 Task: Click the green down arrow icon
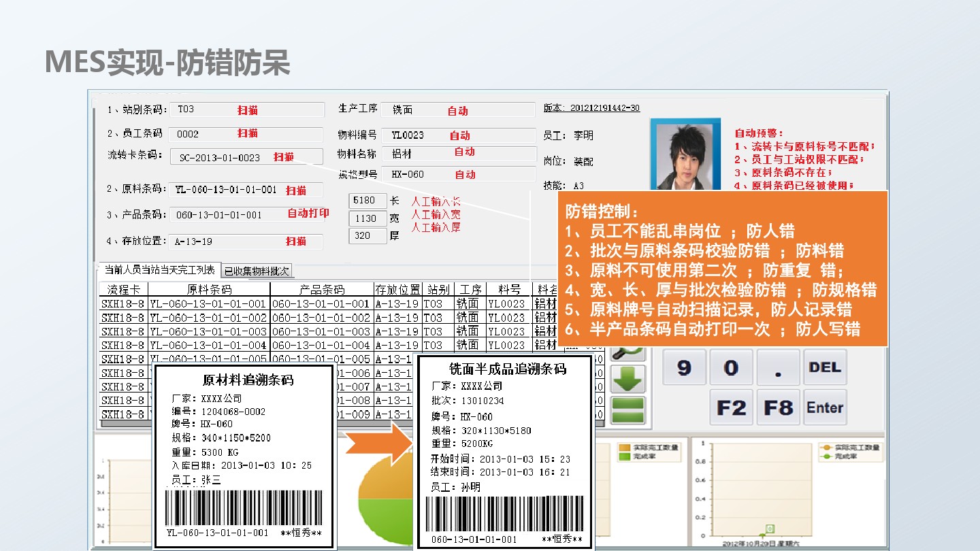coord(628,379)
